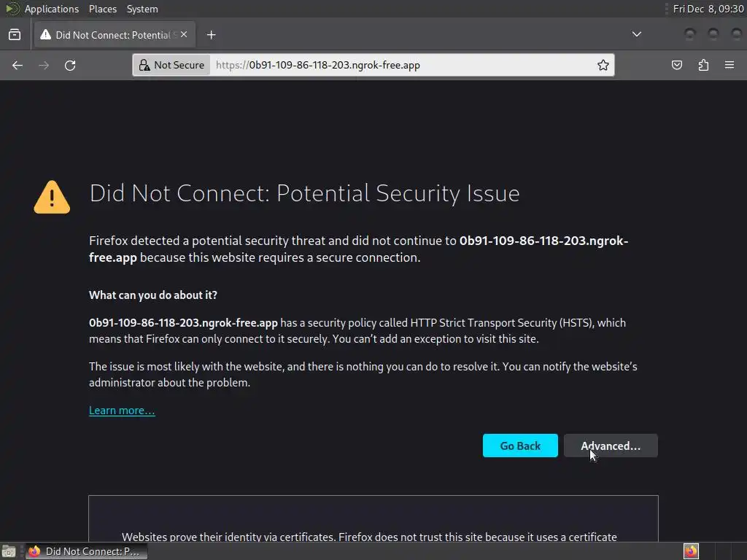Expand the list all tabs dropdown
This screenshot has height=560, width=747.
click(637, 34)
